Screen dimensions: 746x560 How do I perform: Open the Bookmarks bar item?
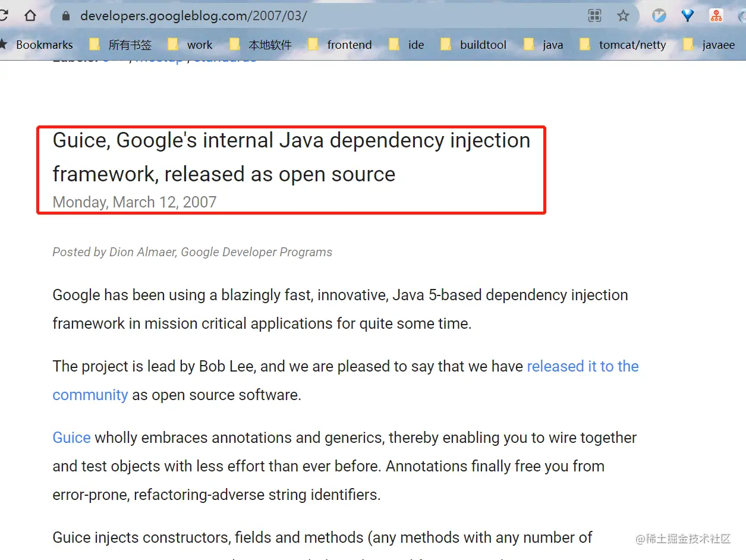37,45
